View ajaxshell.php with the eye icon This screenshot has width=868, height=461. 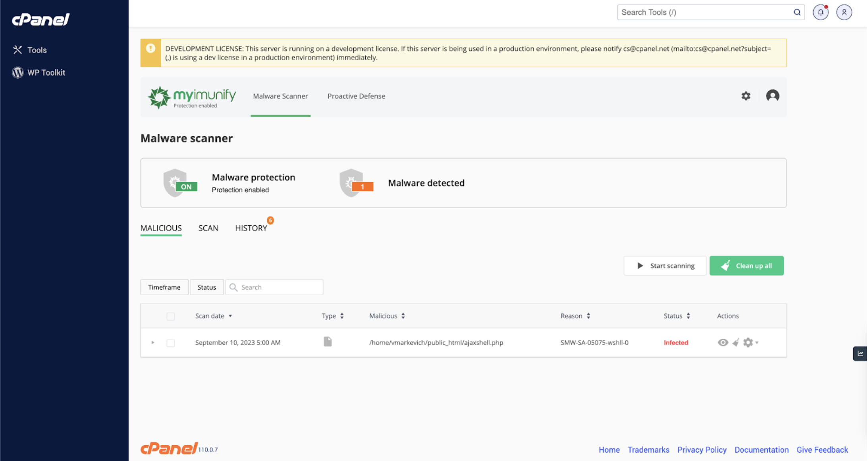click(723, 342)
